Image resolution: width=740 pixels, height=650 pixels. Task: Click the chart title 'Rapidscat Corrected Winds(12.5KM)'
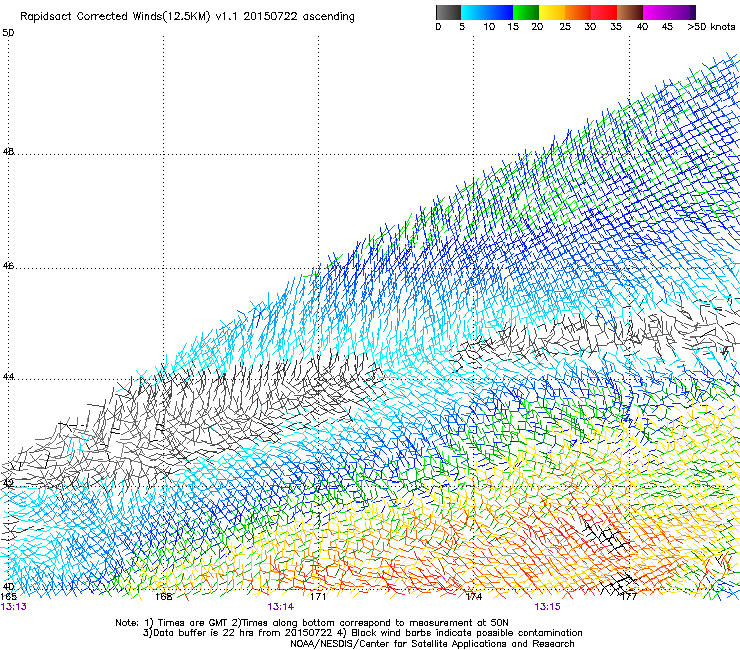click(x=115, y=17)
